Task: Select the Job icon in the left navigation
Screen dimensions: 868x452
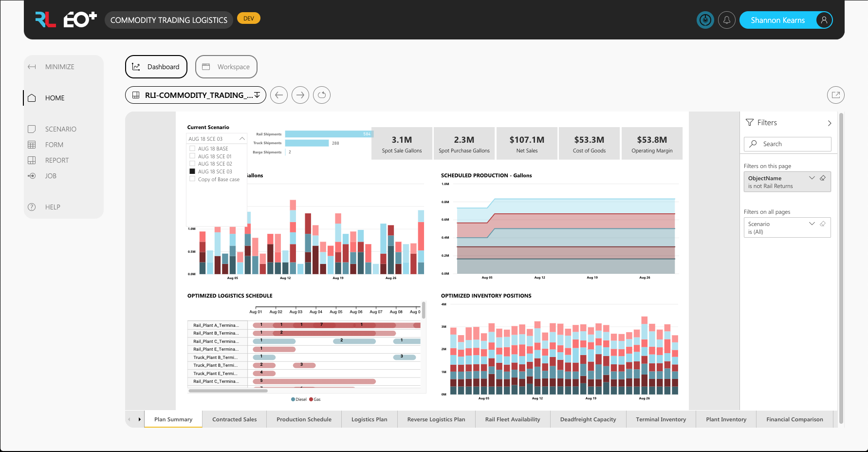Action: [32, 176]
